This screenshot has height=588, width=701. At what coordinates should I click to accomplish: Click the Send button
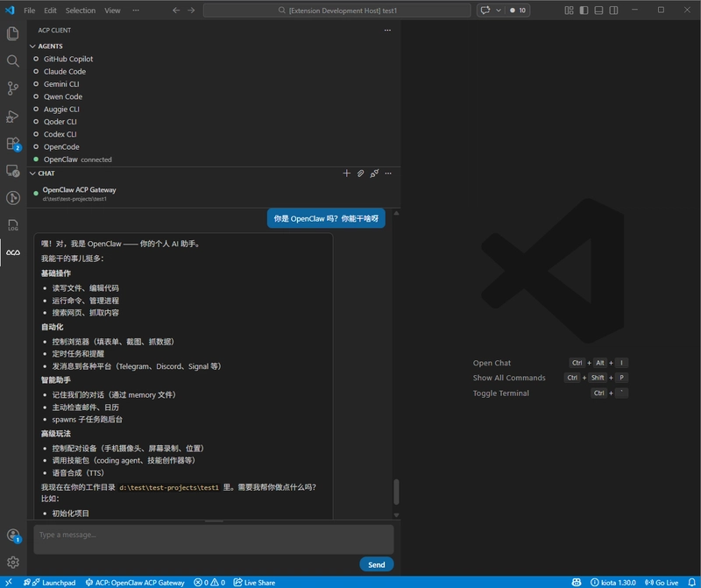[376, 564]
